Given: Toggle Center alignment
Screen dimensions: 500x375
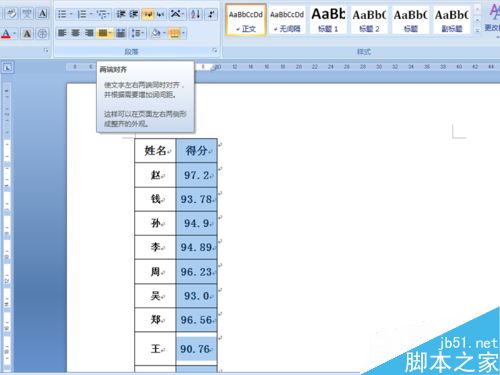Looking at the screenshot, I should coord(76,33).
